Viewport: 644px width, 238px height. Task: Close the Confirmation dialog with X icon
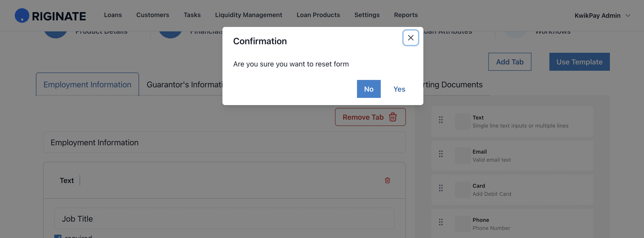coord(411,38)
